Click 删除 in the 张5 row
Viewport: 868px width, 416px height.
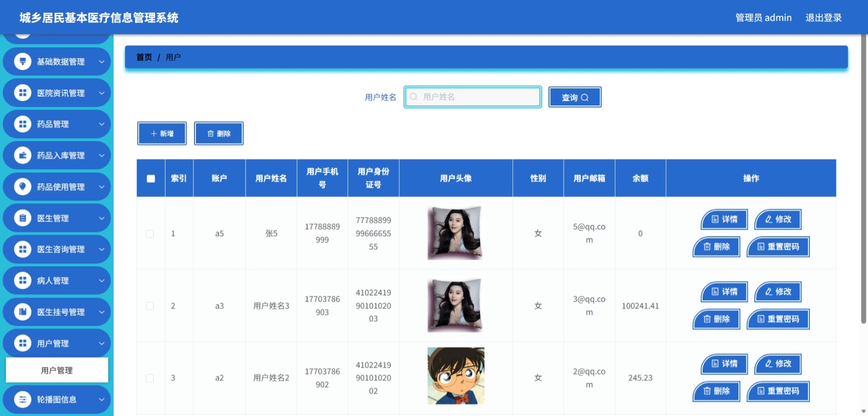click(716, 246)
